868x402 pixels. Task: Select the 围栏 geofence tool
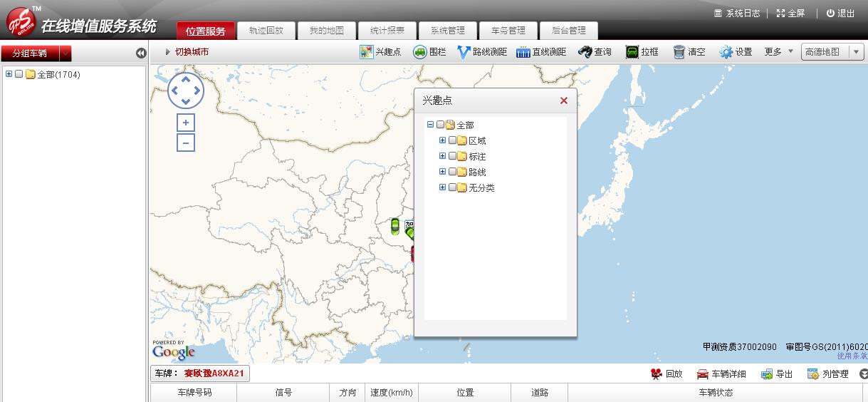420,52
